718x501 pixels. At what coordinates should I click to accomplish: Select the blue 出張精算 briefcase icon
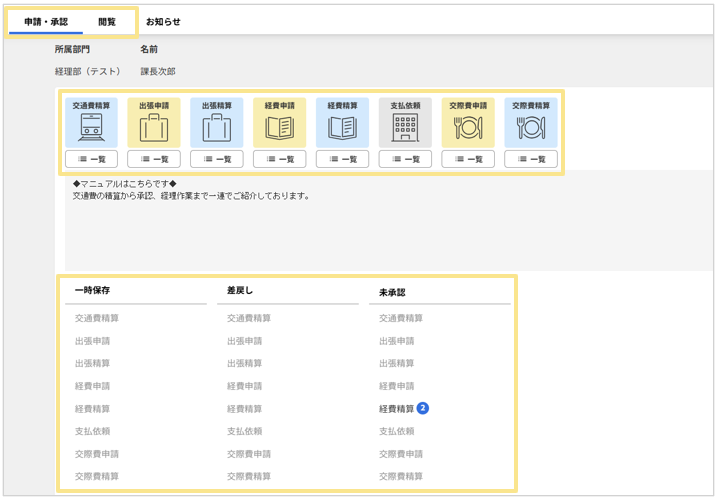pyautogui.click(x=217, y=123)
